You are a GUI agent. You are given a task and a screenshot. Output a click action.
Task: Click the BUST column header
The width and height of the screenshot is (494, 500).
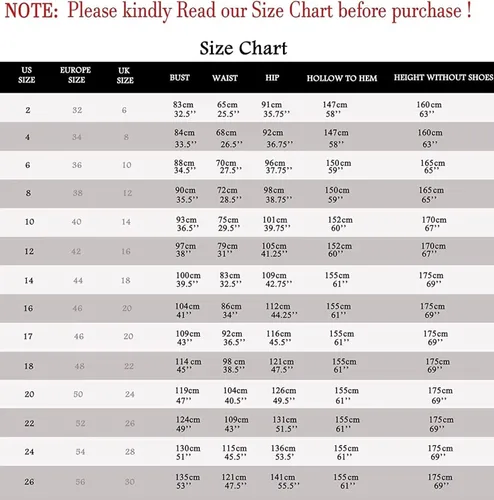(x=179, y=78)
